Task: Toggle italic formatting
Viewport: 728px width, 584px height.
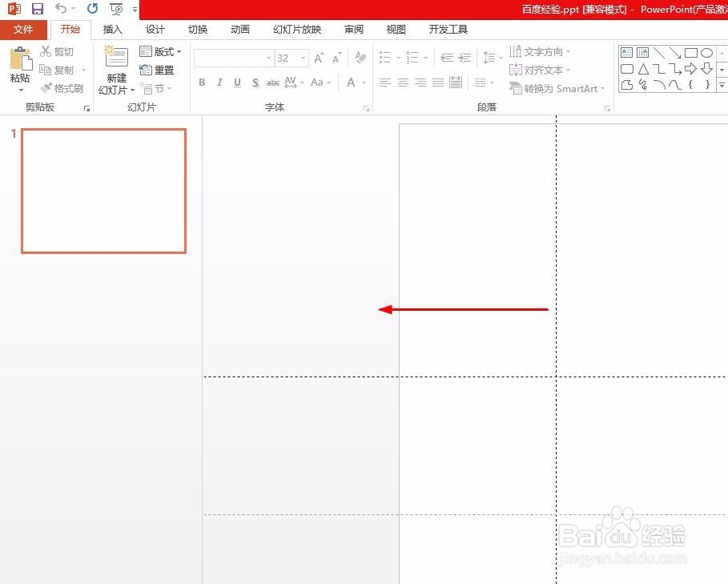Action: [219, 82]
